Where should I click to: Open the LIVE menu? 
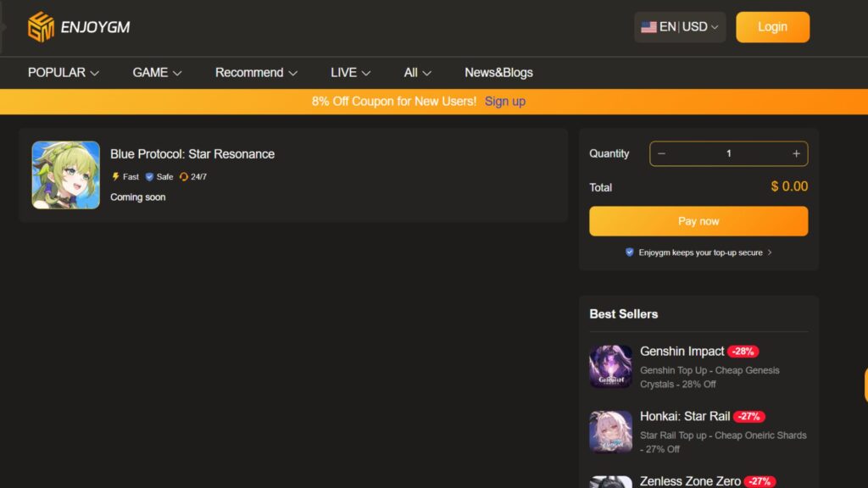coord(350,73)
